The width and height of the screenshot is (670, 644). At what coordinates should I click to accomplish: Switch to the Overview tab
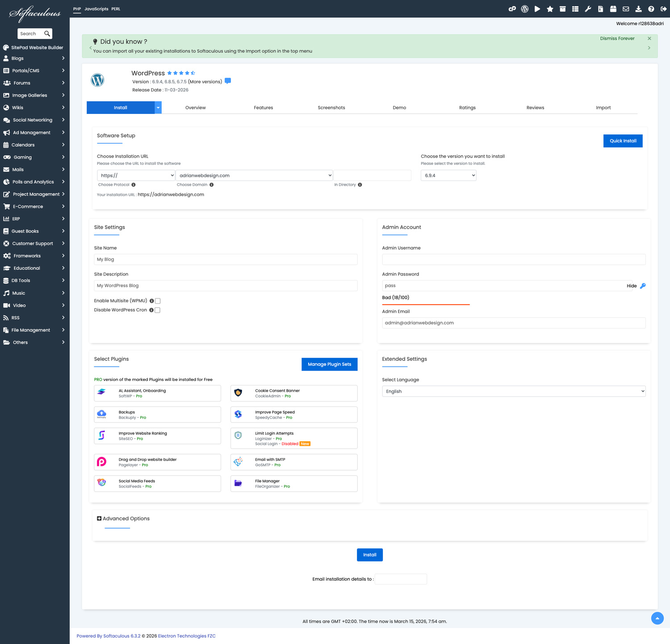(x=196, y=108)
